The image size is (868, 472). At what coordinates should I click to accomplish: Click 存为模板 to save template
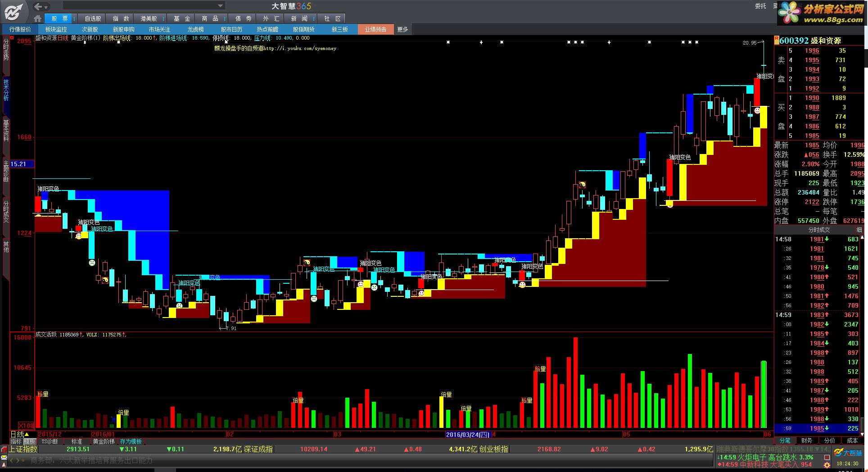tap(131, 442)
